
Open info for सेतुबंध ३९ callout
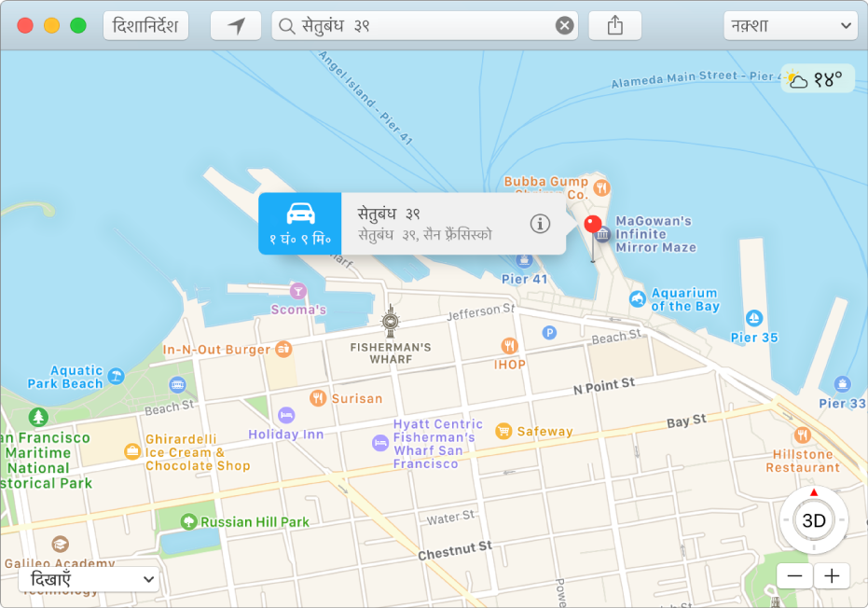[x=540, y=224]
